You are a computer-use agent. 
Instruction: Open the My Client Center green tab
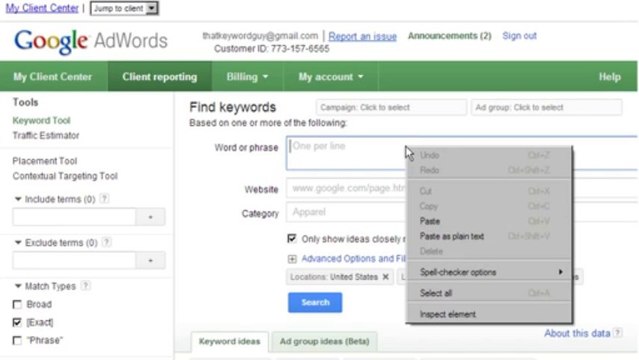(53, 77)
